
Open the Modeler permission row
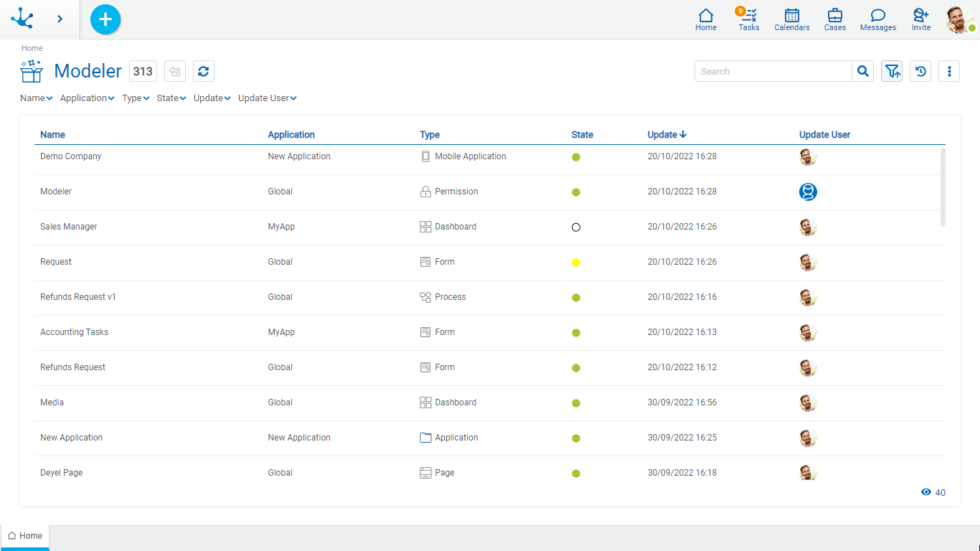pyautogui.click(x=490, y=192)
